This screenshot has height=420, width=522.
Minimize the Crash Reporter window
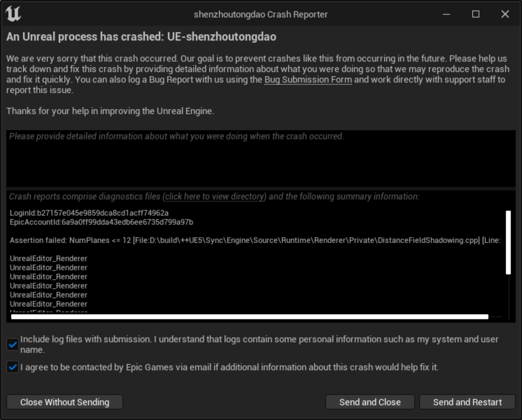point(446,14)
